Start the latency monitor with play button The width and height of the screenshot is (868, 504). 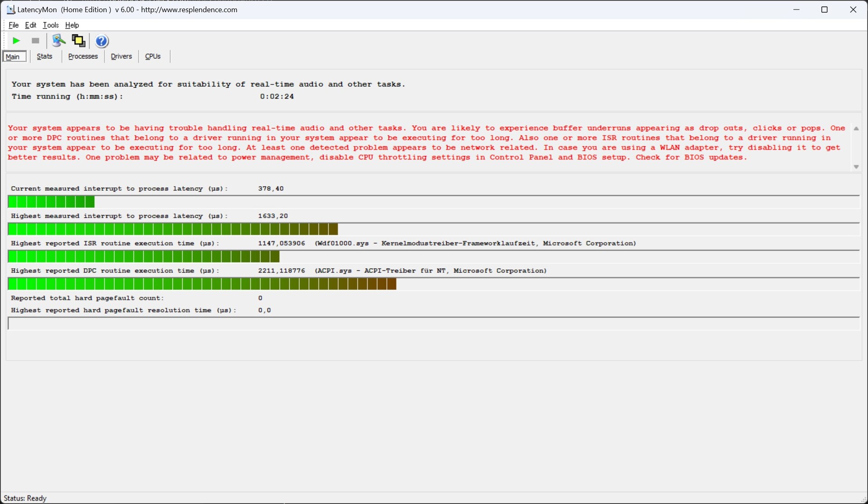pos(16,41)
